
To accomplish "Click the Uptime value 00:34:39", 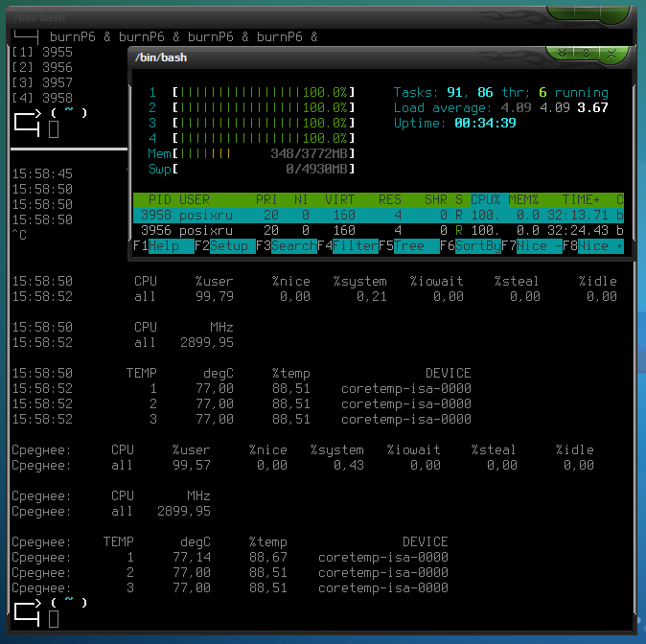I will tap(485, 123).
